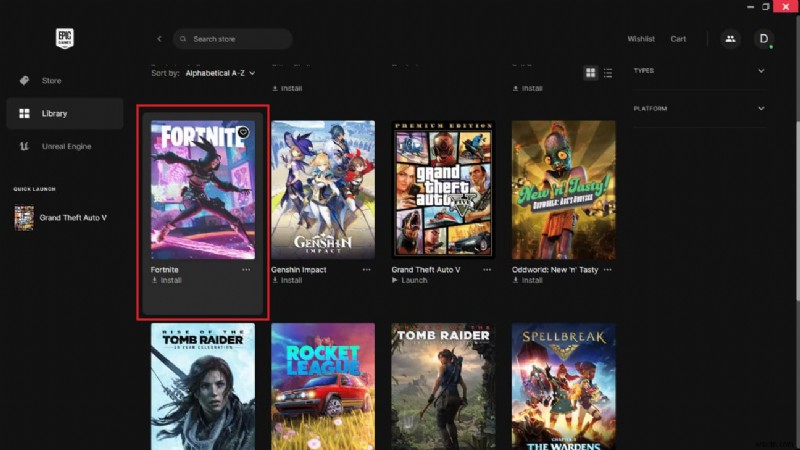Click the Library grid icon
This screenshot has height=450, width=800.
[x=24, y=113]
